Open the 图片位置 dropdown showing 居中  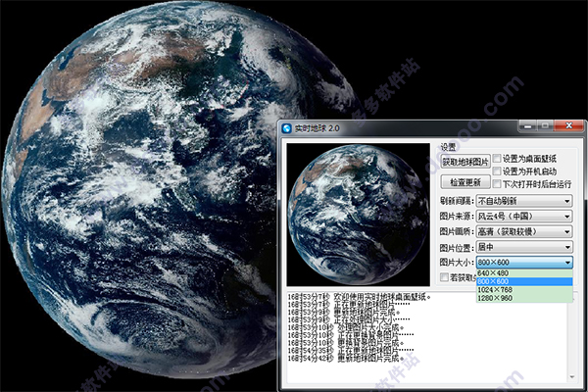click(x=524, y=247)
